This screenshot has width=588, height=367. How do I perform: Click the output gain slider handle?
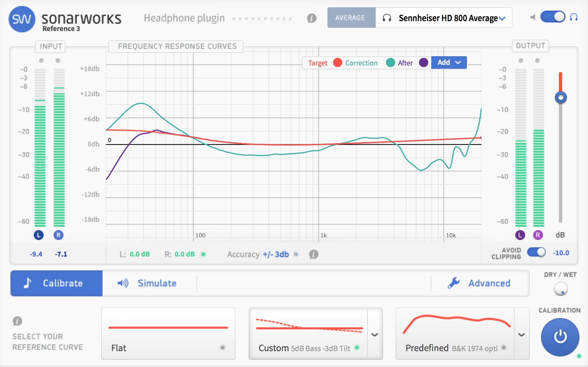point(561,98)
